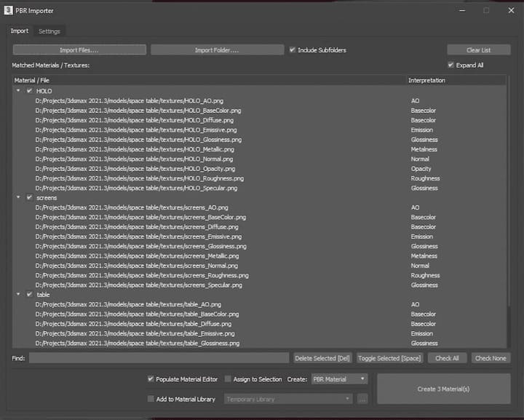Open the Temporary Library dropdown
The width and height of the screenshot is (524, 420).
[288, 399]
